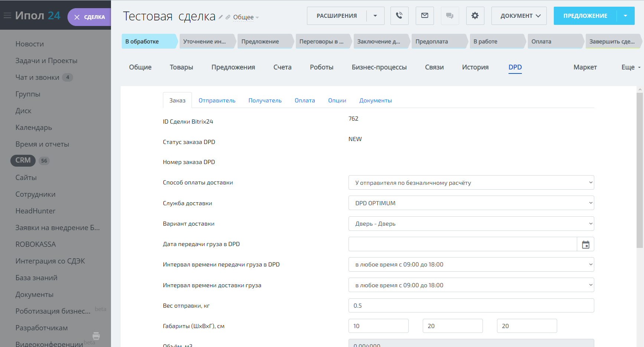This screenshot has width=644, height=347.
Task: Open the ДОКУМЕНТ dropdown
Action: tap(519, 16)
